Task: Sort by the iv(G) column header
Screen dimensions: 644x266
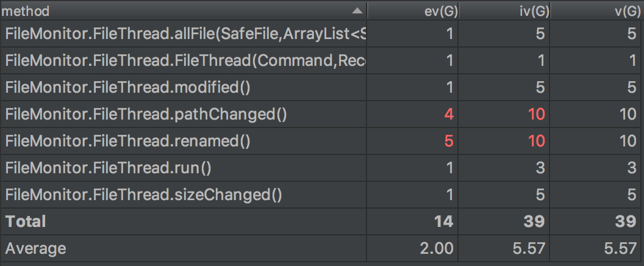Action: pos(529,11)
